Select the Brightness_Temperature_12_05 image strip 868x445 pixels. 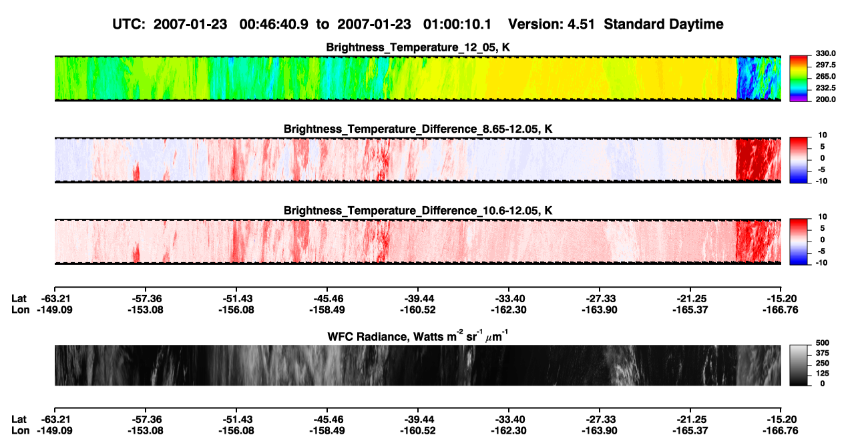click(x=417, y=78)
